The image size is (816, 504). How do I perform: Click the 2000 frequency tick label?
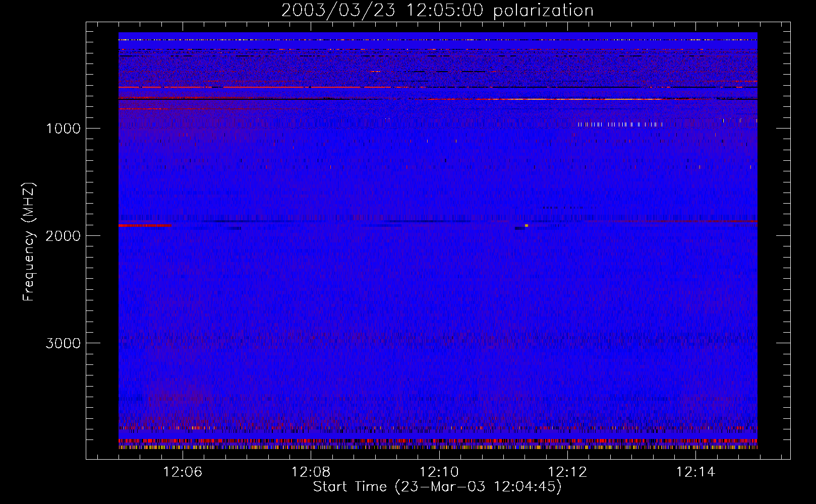64,236
